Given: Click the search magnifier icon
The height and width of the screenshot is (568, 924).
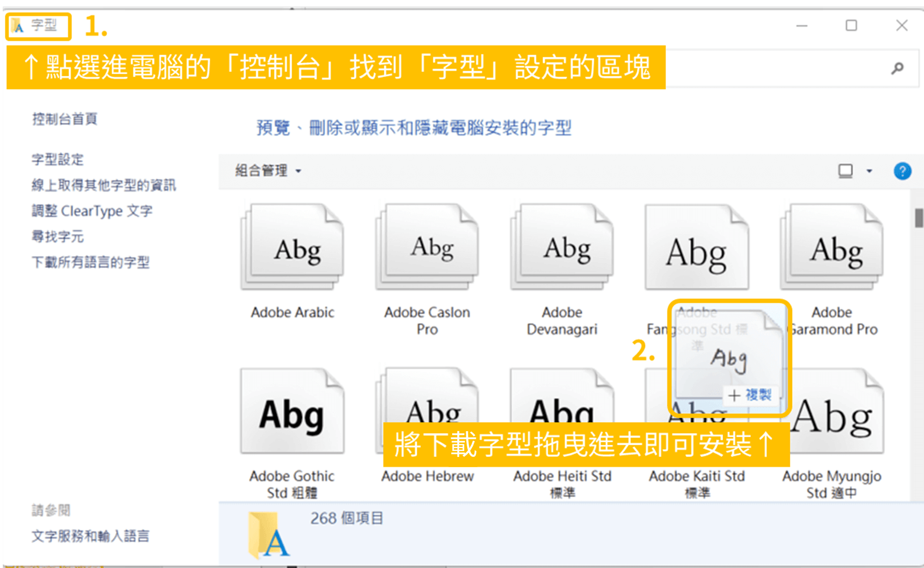Looking at the screenshot, I should point(898,68).
